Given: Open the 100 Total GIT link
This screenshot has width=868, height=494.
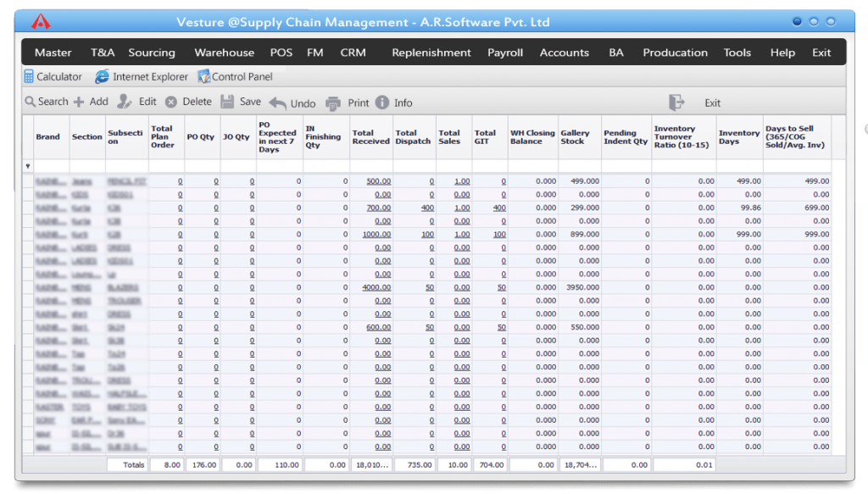Looking at the screenshot, I should (x=499, y=235).
